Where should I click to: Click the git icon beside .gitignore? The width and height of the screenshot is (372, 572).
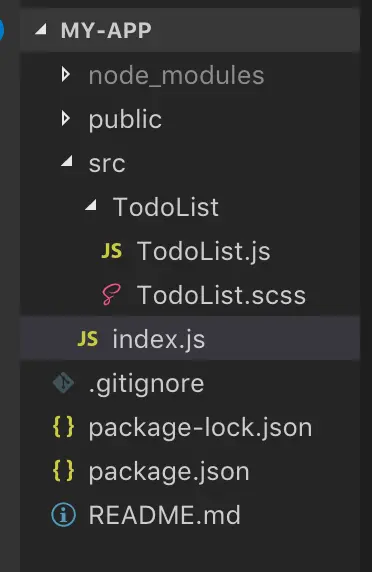pyautogui.click(x=63, y=383)
